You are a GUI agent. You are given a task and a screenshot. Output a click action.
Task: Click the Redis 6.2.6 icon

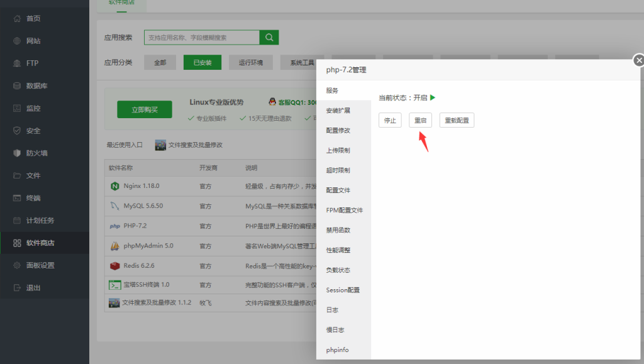click(115, 266)
